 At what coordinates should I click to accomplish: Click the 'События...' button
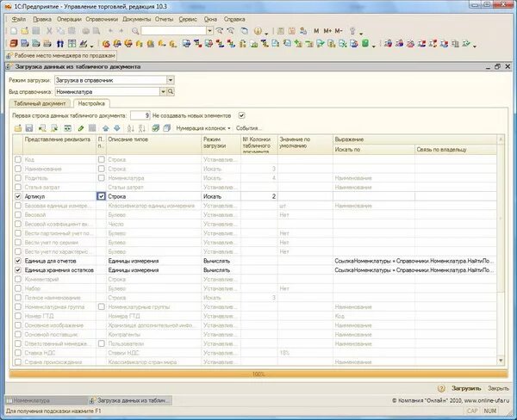(249, 128)
